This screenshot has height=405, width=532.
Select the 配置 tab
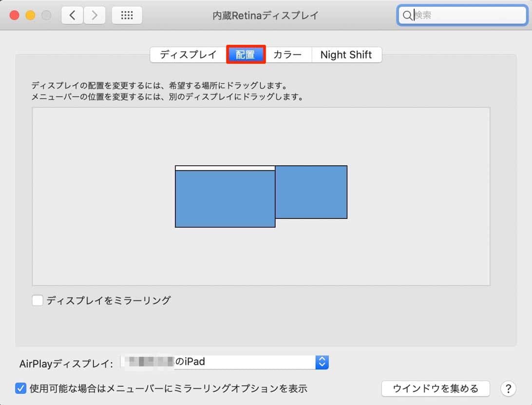point(246,55)
